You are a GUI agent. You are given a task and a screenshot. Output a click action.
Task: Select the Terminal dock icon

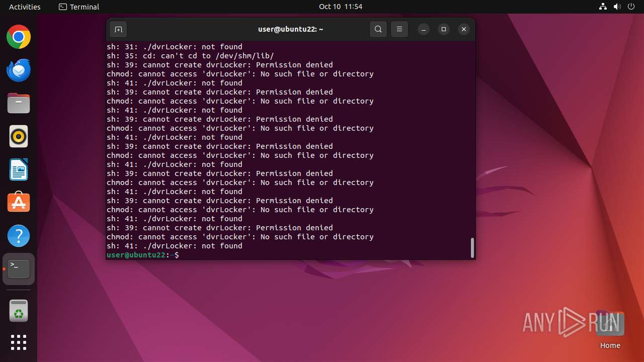[19, 269]
